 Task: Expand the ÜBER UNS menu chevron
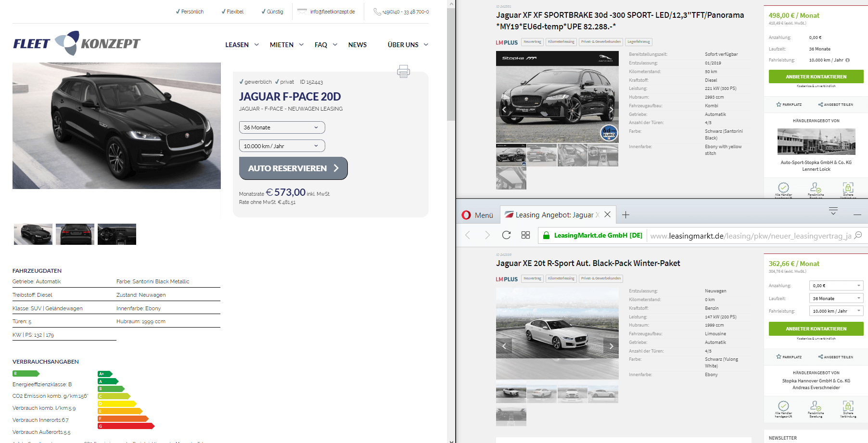point(426,45)
